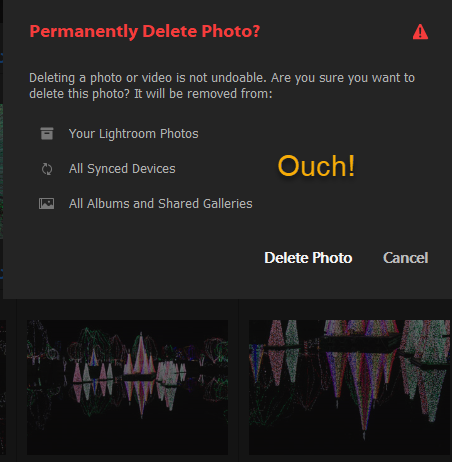The image size is (452, 462).
Task: Select the All Synced Devices entry
Action: (122, 169)
